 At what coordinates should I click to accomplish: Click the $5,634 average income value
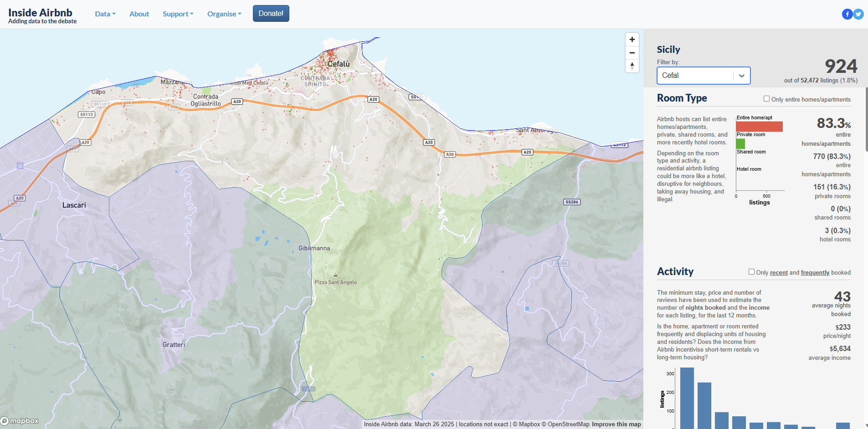(x=840, y=348)
